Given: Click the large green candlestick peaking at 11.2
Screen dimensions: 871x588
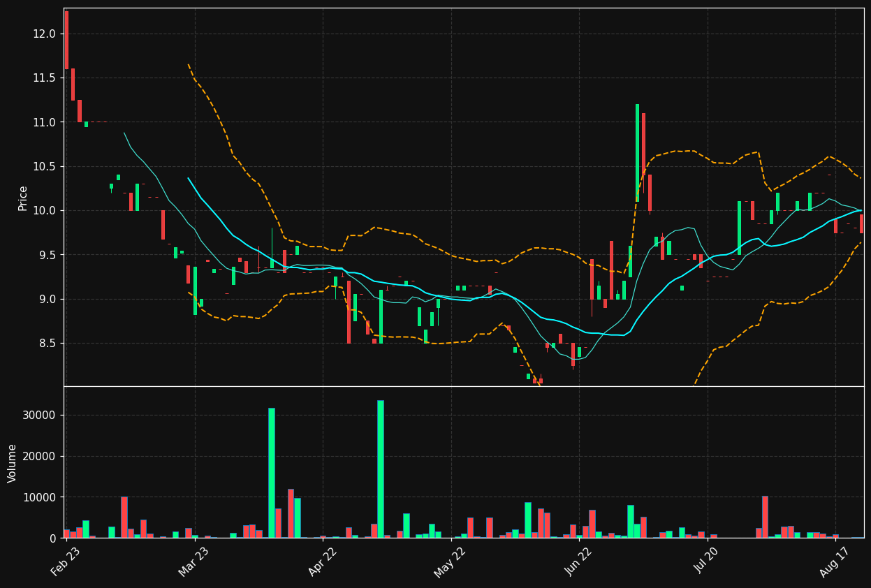Looking at the screenshot, I should pyautogui.click(x=637, y=153).
